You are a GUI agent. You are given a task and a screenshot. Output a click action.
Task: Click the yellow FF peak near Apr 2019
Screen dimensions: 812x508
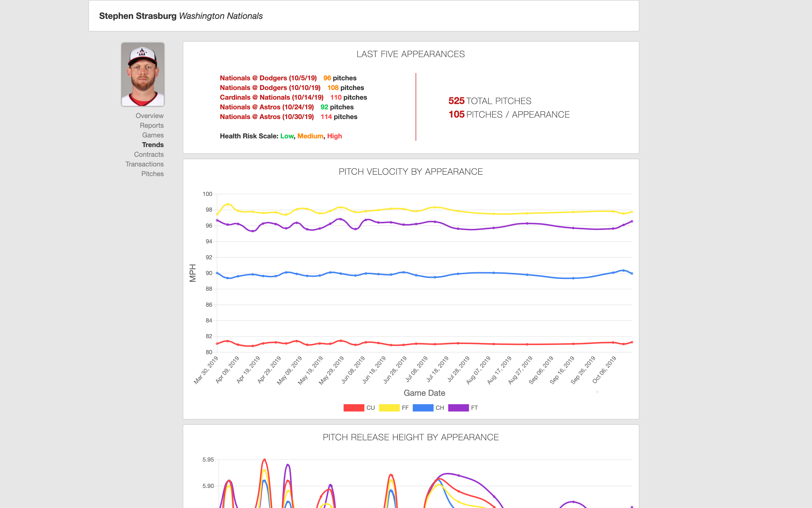click(228, 204)
